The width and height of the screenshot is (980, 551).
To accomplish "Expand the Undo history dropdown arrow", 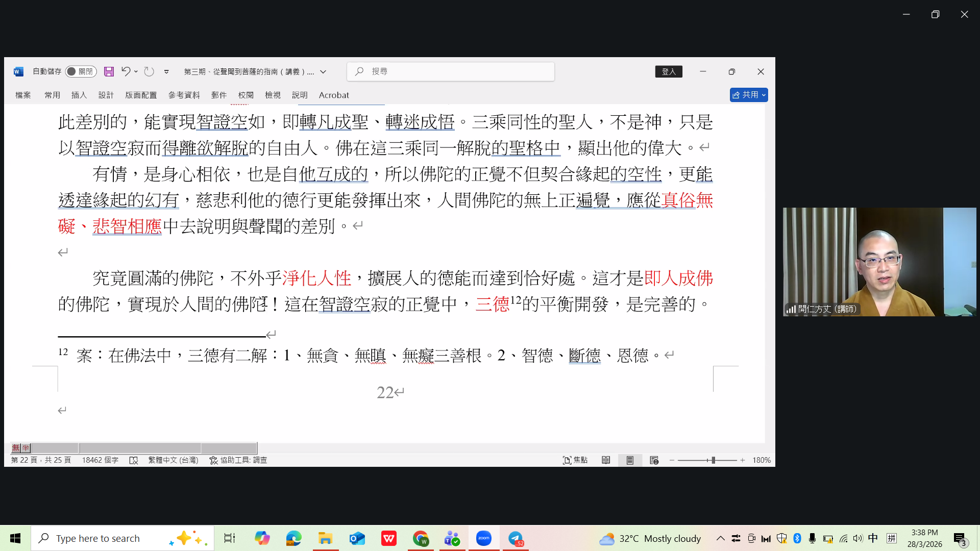I will point(136,71).
